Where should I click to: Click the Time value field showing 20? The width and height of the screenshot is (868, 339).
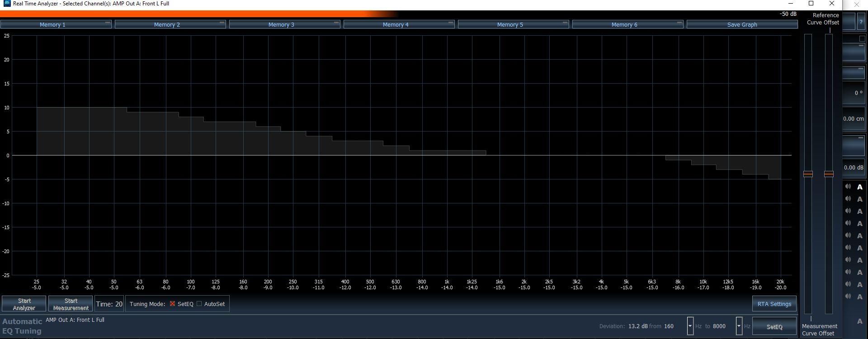coord(109,304)
